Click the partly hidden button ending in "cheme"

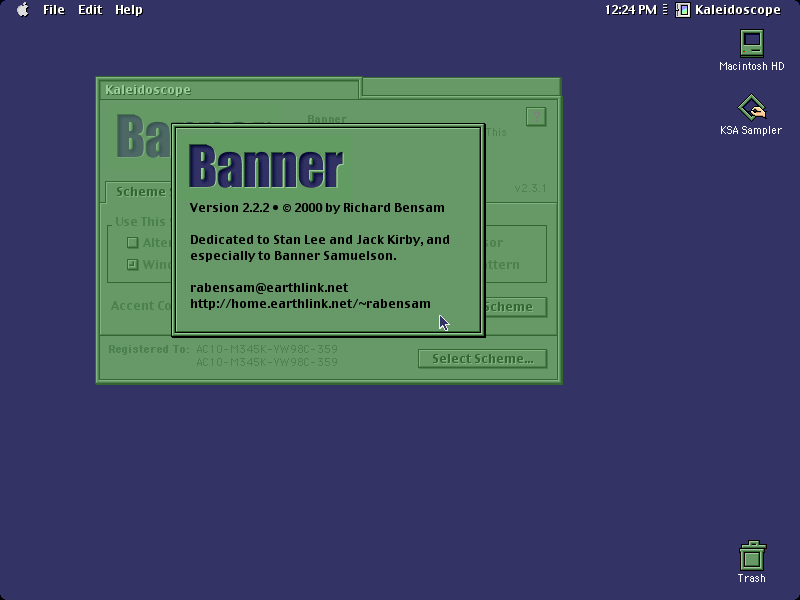pos(515,307)
